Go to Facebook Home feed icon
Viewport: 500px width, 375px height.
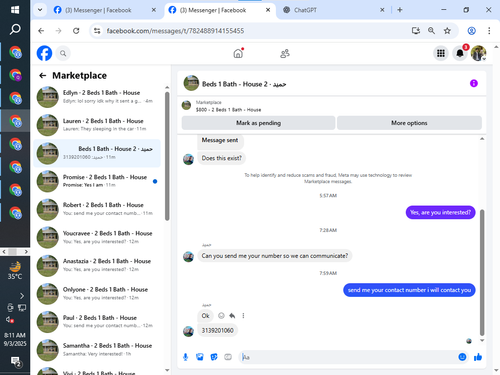(x=238, y=53)
